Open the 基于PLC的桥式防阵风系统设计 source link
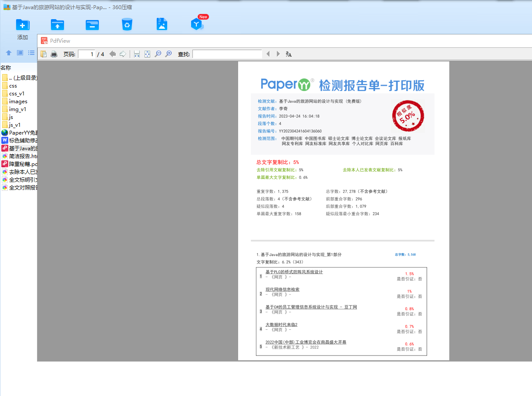532x396 pixels. click(x=294, y=272)
